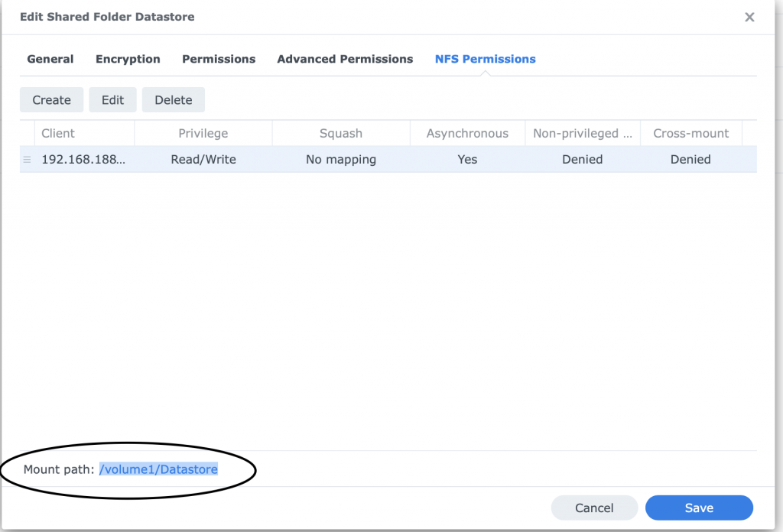The image size is (783, 532).
Task: Open the Advanced Permissions tab
Action: pyautogui.click(x=345, y=59)
